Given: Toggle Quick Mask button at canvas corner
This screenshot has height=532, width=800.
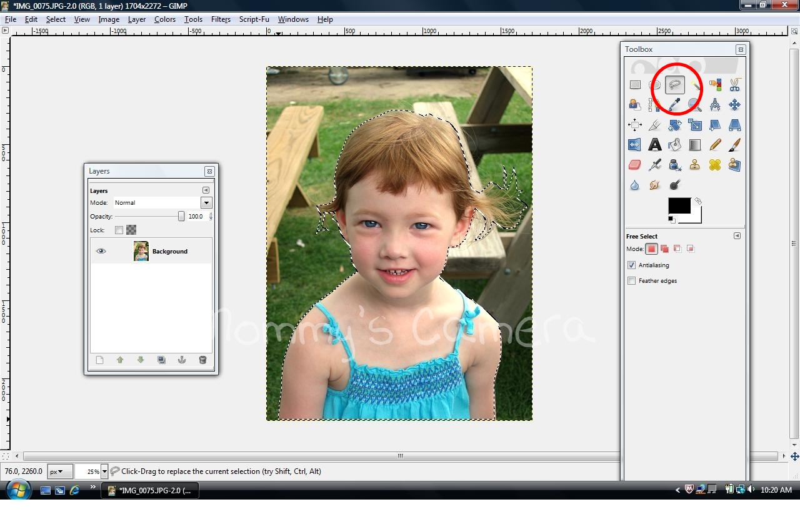Looking at the screenshot, I should 6,456.
